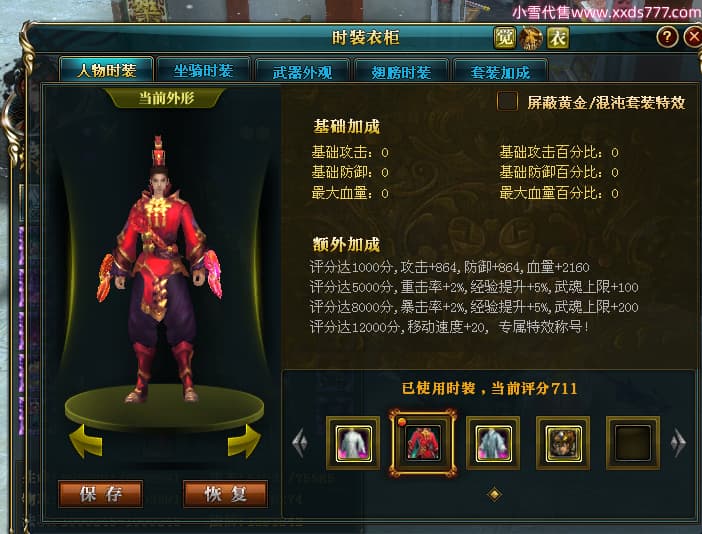Rotate character right with yellow arrow

coord(244,442)
